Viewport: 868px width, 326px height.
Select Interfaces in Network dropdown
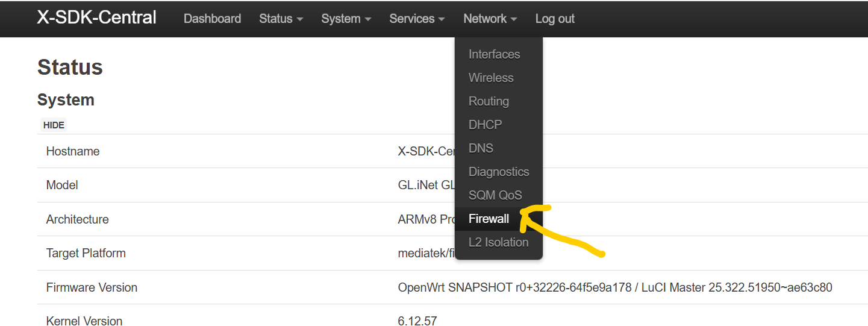(x=494, y=54)
